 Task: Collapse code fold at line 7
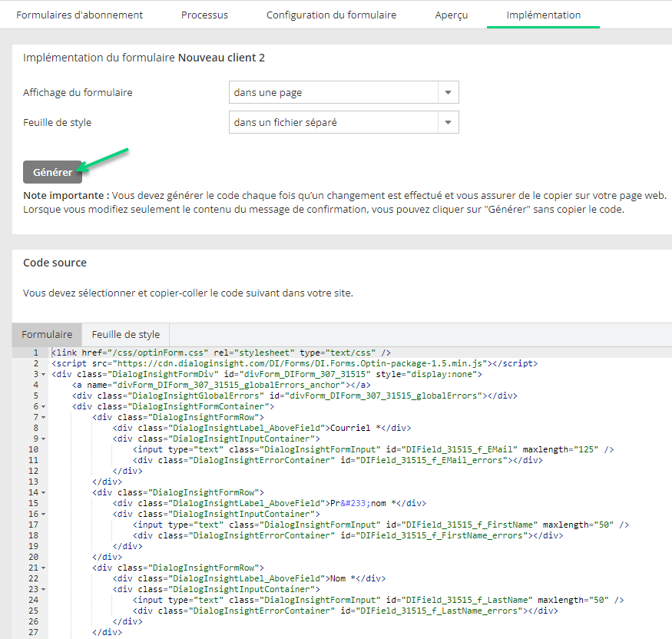(x=43, y=418)
